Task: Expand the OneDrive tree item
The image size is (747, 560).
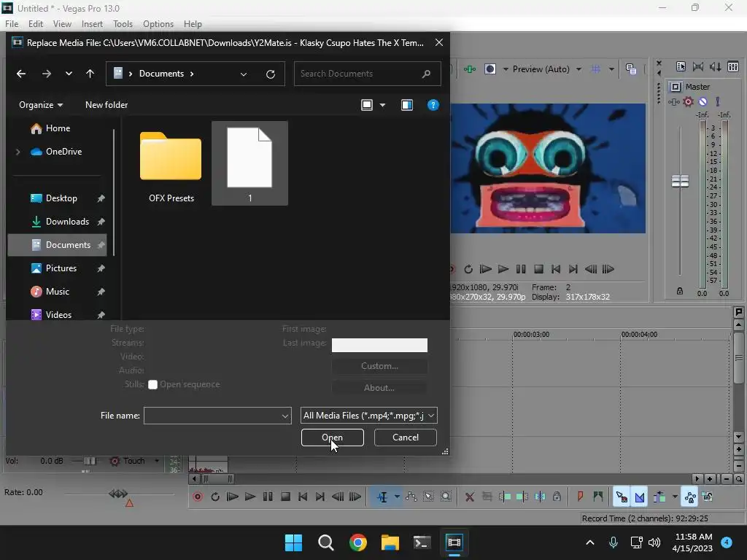Action: [x=18, y=152]
